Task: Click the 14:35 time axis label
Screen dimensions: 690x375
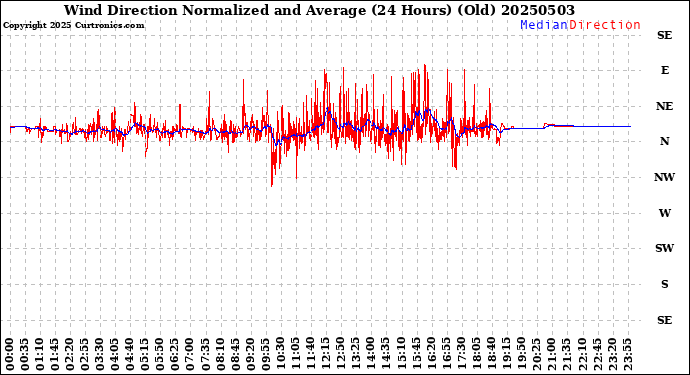Action: [x=385, y=354]
